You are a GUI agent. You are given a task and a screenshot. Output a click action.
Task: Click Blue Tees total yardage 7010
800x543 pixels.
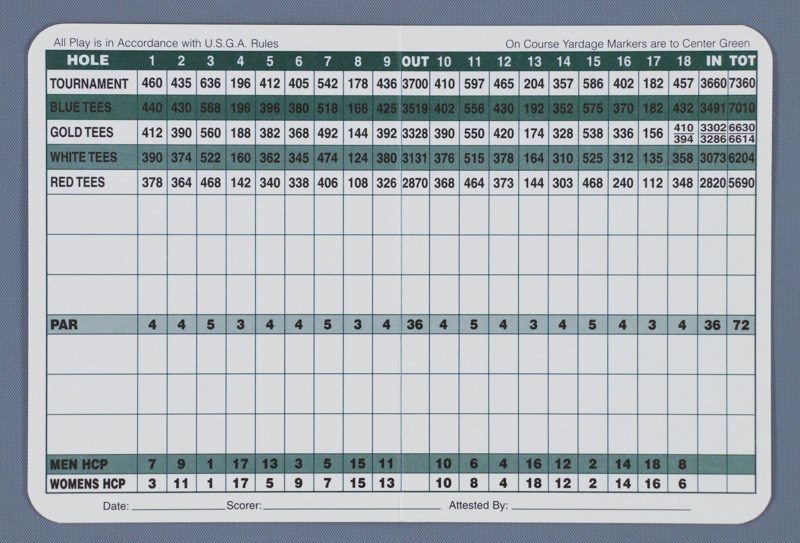coord(742,109)
